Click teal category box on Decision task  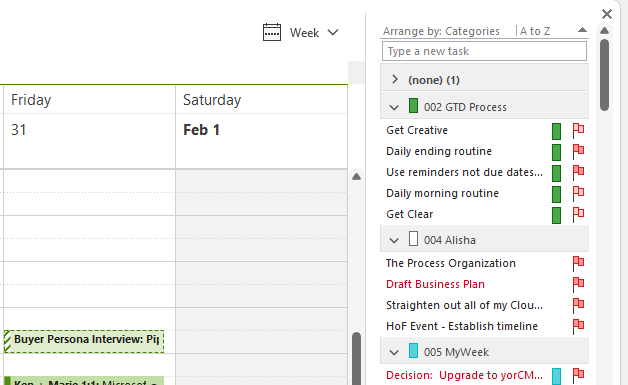[556, 376]
